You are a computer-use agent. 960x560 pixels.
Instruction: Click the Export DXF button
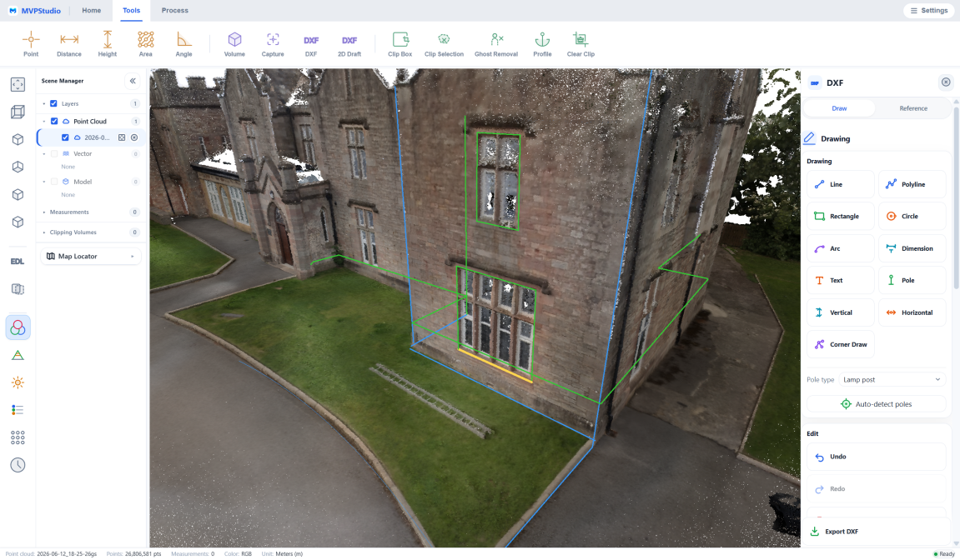(x=876, y=531)
